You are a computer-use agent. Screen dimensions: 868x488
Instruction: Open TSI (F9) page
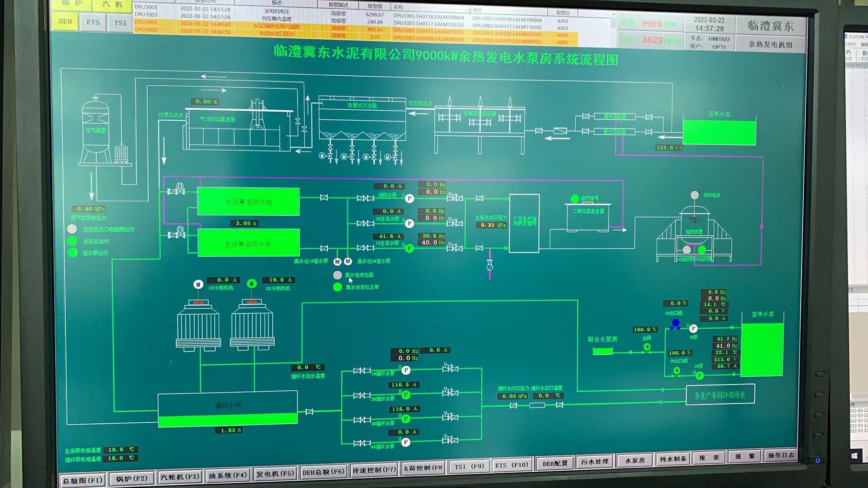469,466
